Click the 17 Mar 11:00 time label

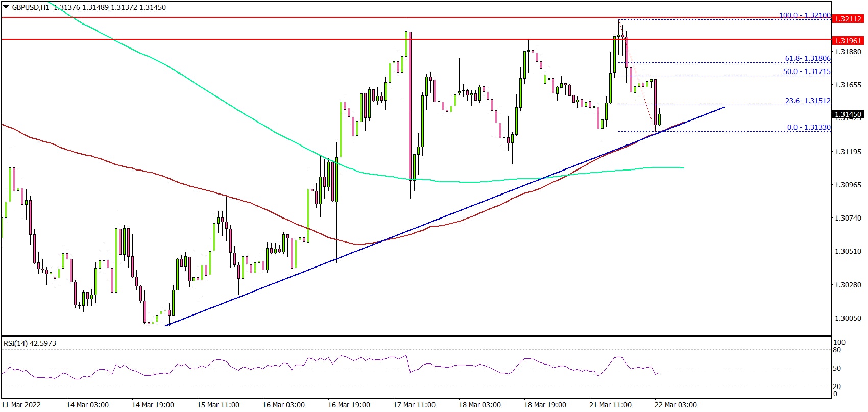click(414, 405)
